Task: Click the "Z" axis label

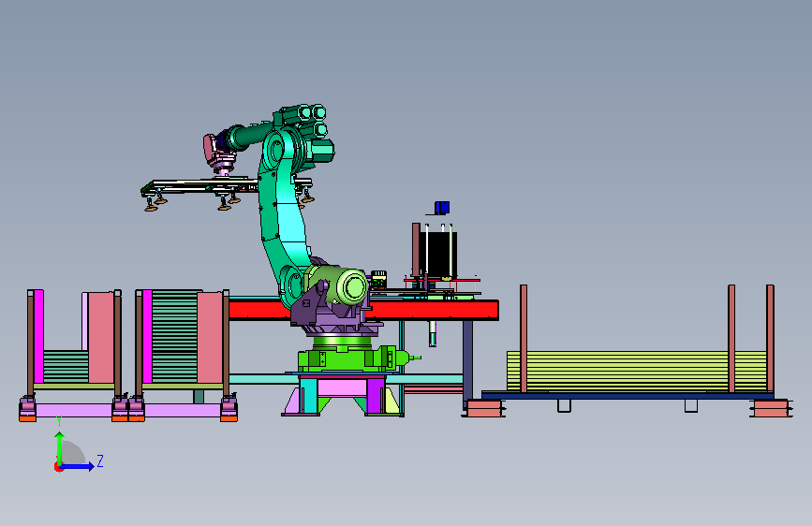Action: click(x=100, y=460)
